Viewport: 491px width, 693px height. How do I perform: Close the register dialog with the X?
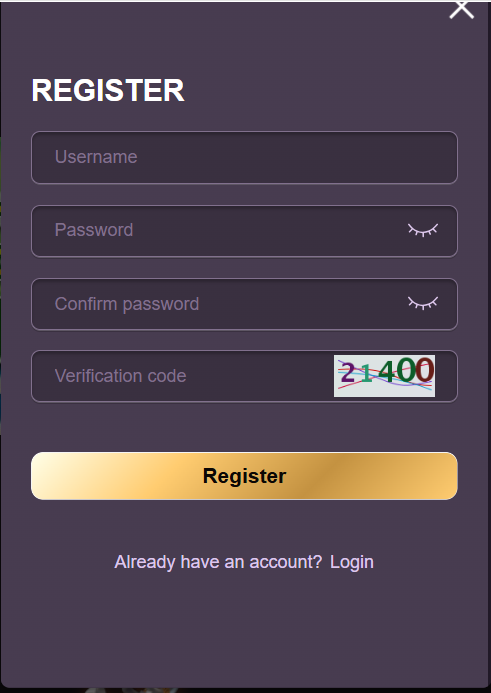tap(461, 10)
